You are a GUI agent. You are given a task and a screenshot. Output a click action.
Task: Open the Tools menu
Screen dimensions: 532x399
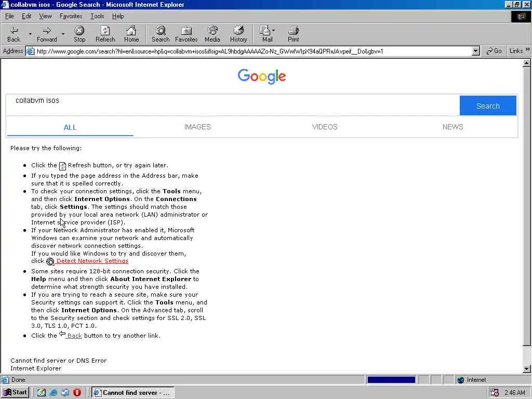tap(97, 16)
